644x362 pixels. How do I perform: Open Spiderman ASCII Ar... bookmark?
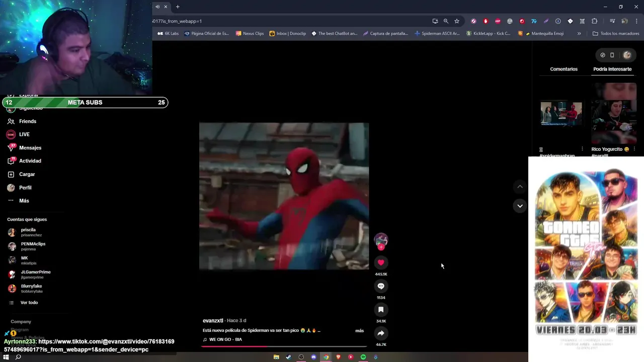tap(437, 34)
